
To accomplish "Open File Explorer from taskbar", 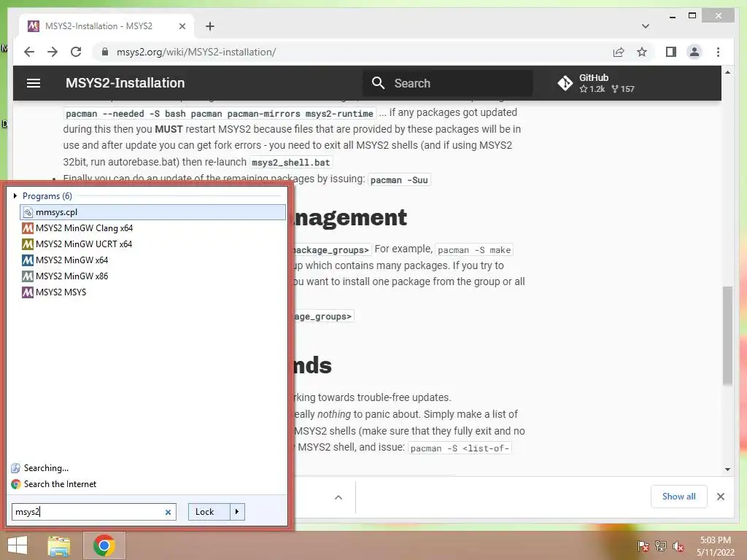I will [x=58, y=545].
